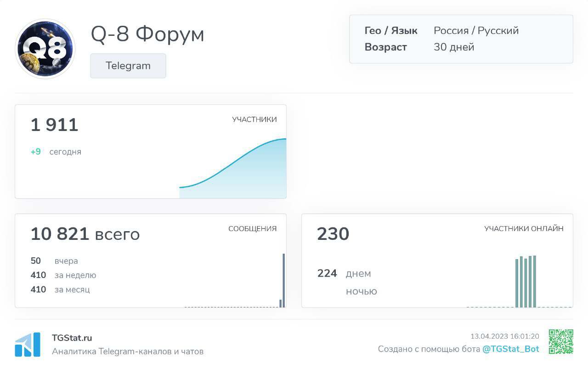Open the @TGStat_Bot link
This screenshot has width=588, height=369.
point(510,349)
